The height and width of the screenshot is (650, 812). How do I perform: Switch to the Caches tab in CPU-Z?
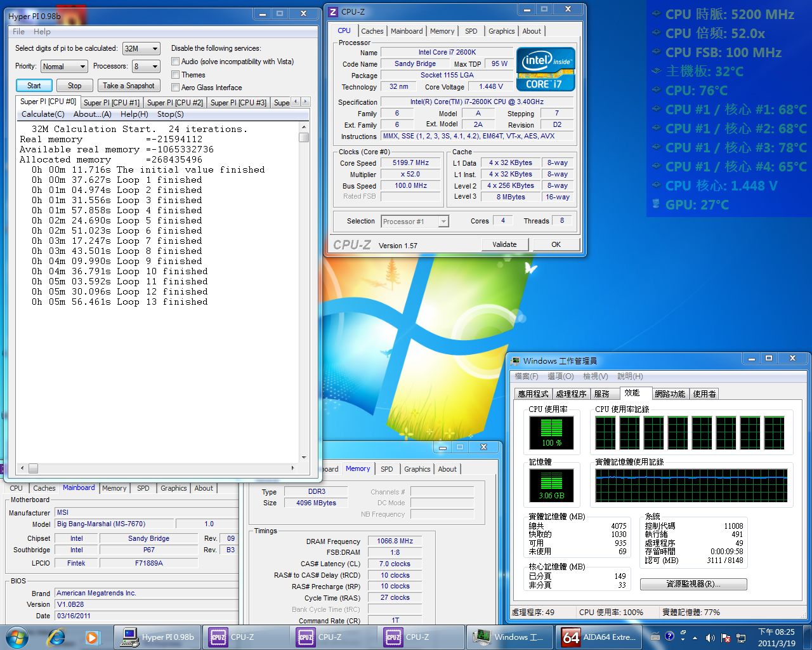point(372,31)
